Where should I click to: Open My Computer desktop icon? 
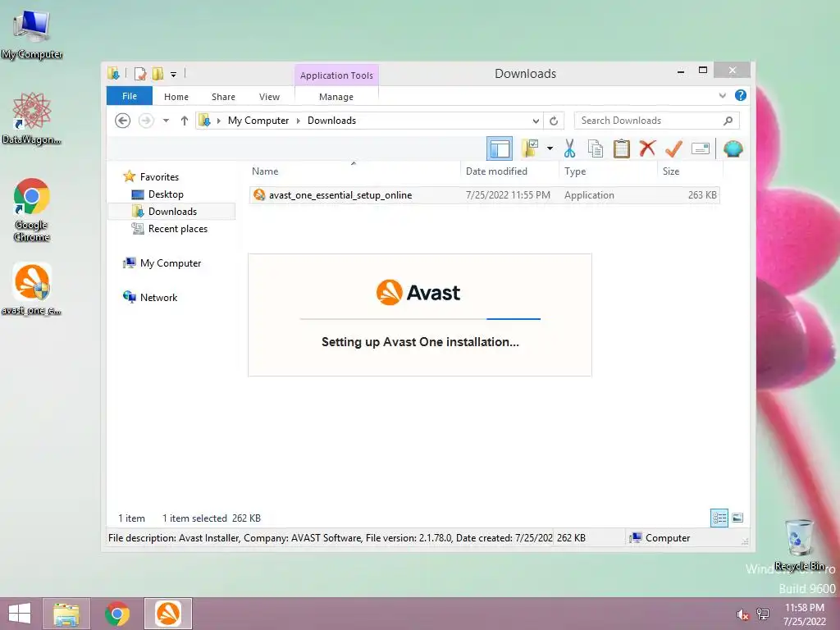click(32, 34)
